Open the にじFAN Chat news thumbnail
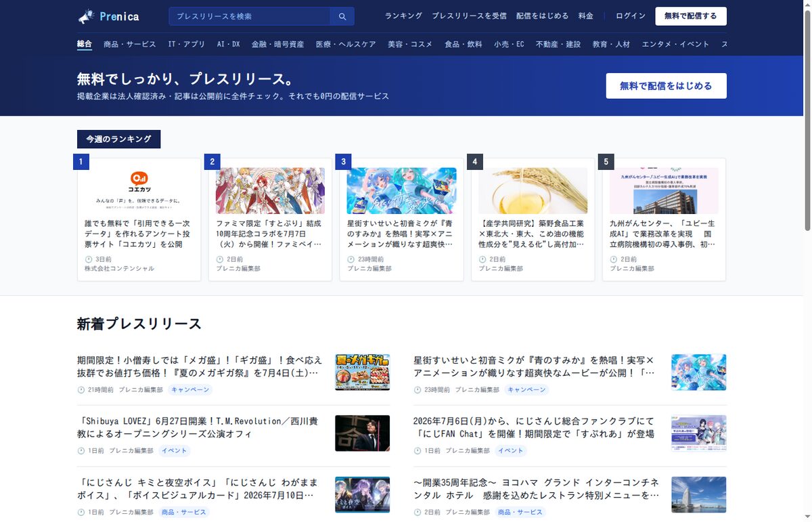812x522 pixels. click(x=698, y=433)
